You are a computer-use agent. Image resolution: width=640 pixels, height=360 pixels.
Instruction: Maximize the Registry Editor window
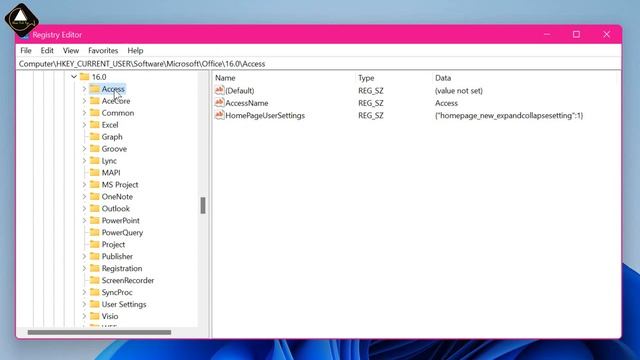coord(576,34)
